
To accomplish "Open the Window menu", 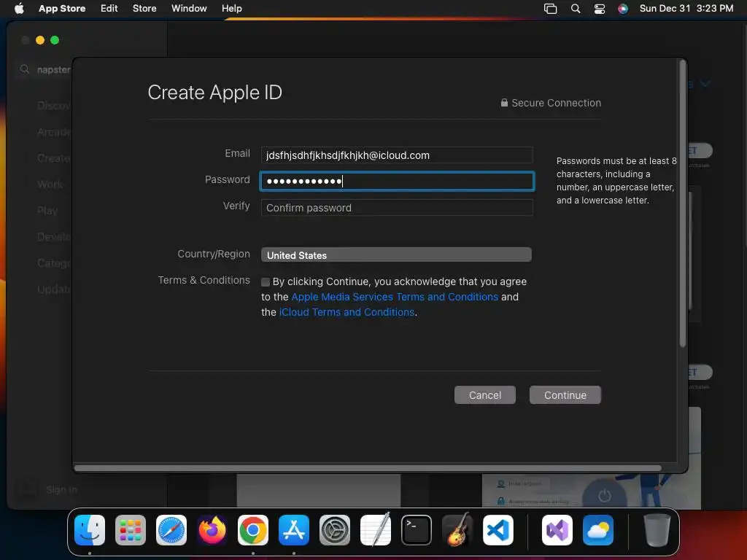I will 189,8.
